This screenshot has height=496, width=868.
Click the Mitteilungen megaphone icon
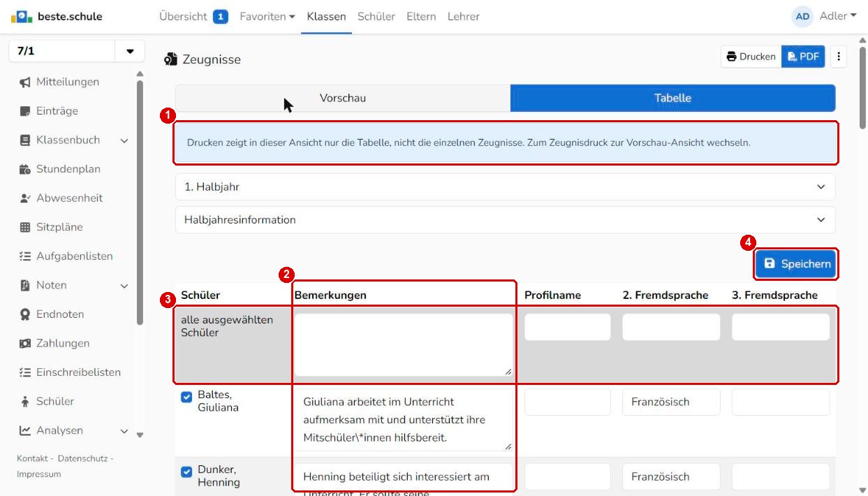(25, 82)
